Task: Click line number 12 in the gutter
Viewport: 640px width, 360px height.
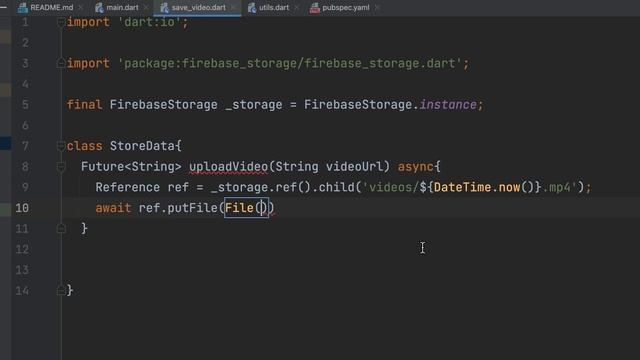Action: 22,249
